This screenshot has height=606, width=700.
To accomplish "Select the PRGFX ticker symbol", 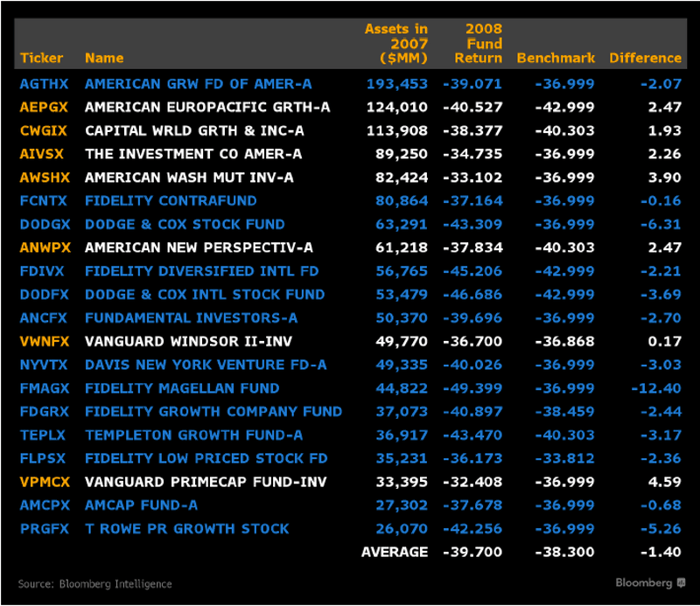I will coord(44,528).
